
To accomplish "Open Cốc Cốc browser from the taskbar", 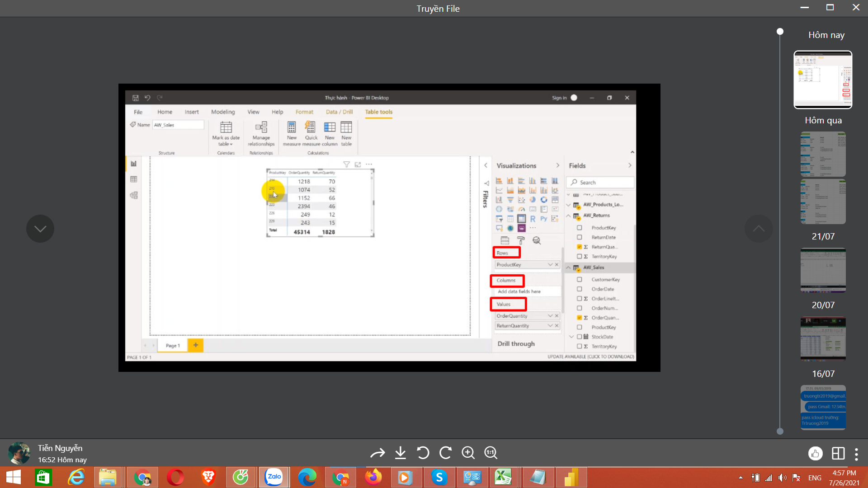I will [241, 477].
